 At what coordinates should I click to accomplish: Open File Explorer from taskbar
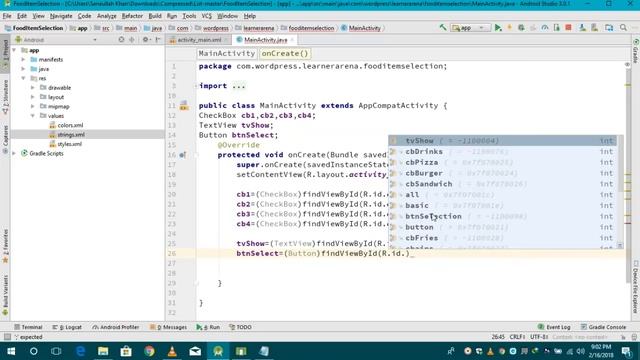[103, 351]
